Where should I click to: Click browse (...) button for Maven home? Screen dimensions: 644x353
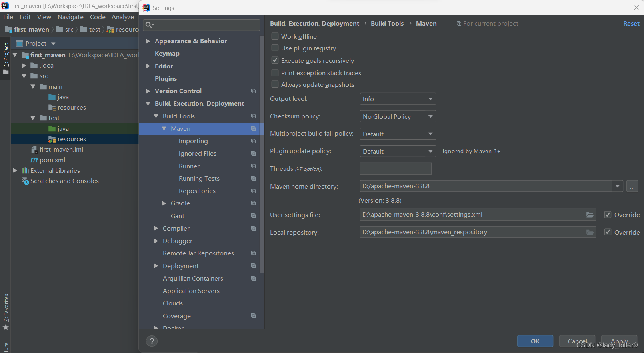tap(632, 186)
